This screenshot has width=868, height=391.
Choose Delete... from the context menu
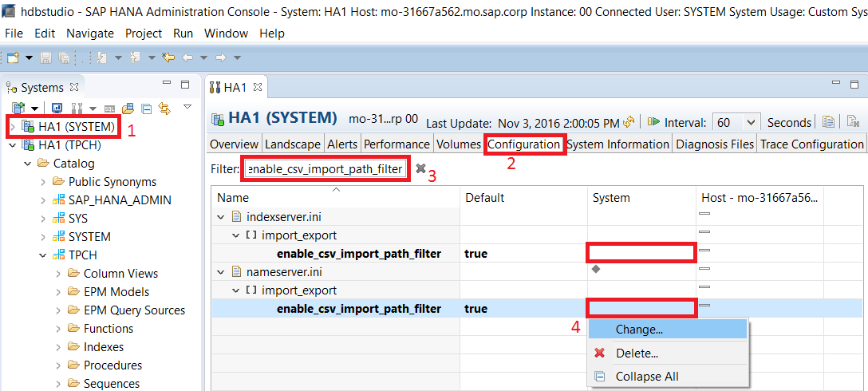668,353
